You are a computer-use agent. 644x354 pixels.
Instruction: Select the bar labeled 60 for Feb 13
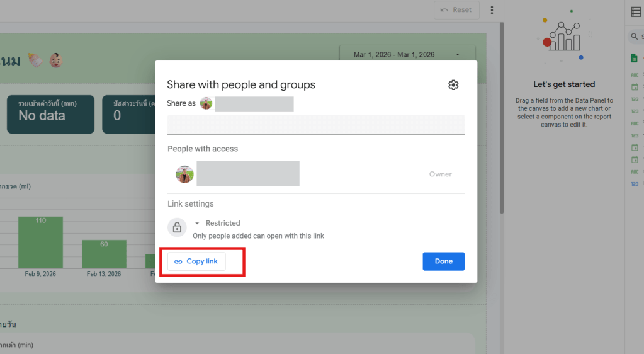point(104,254)
